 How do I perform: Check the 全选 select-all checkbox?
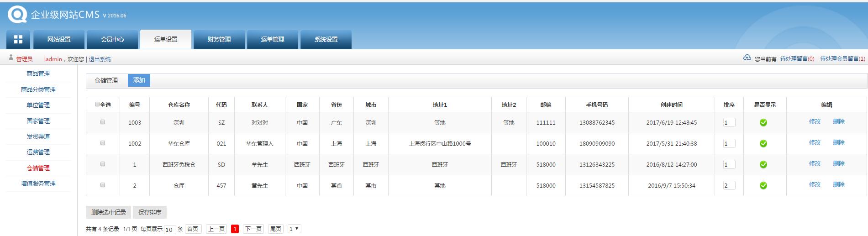coord(97,105)
